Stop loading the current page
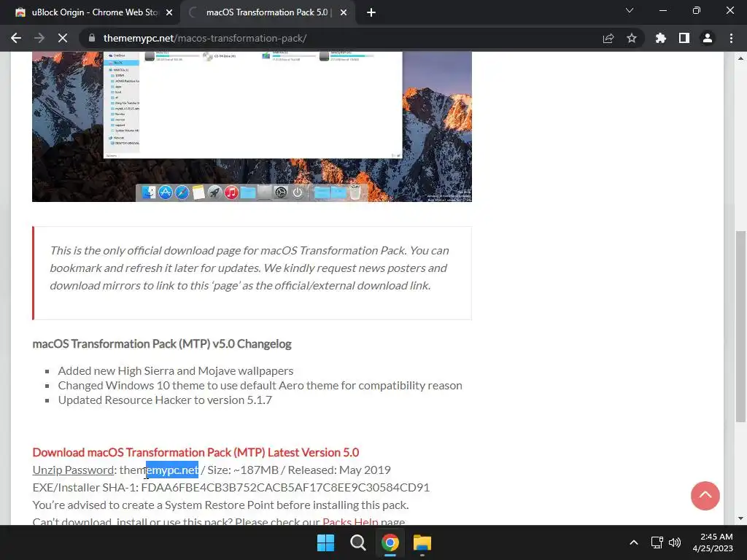 63,38
